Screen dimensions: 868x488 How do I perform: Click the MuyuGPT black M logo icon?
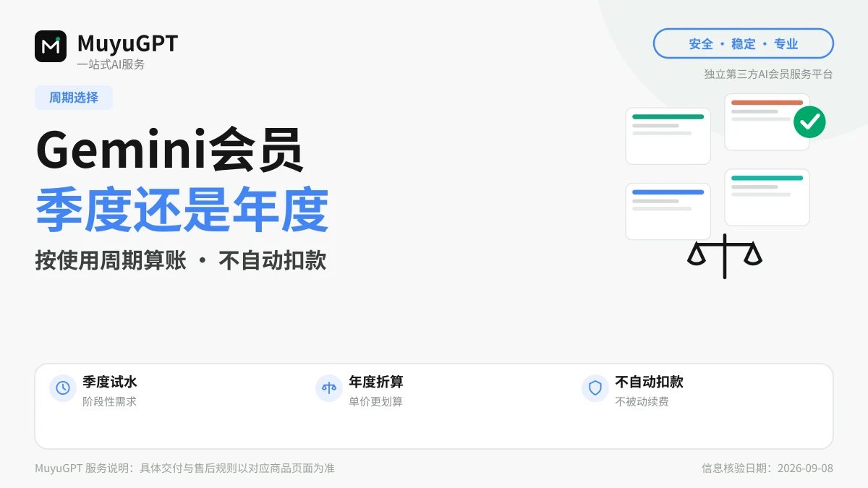click(51, 46)
